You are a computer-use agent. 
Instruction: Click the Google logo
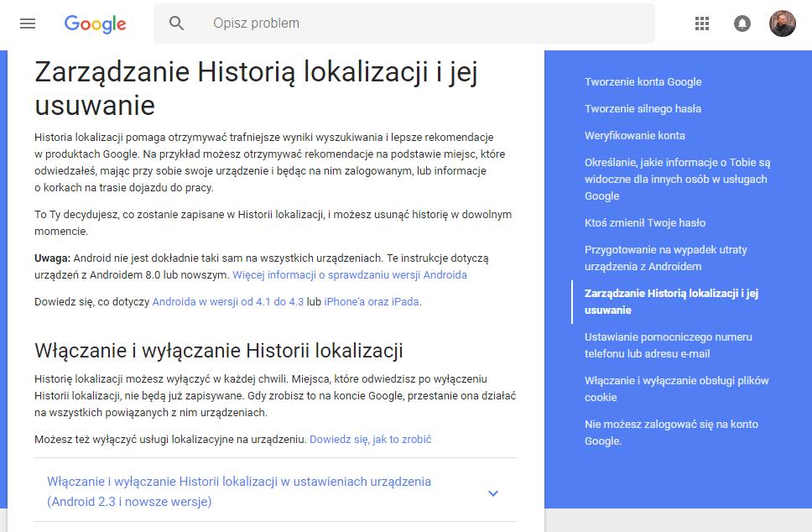click(x=95, y=23)
